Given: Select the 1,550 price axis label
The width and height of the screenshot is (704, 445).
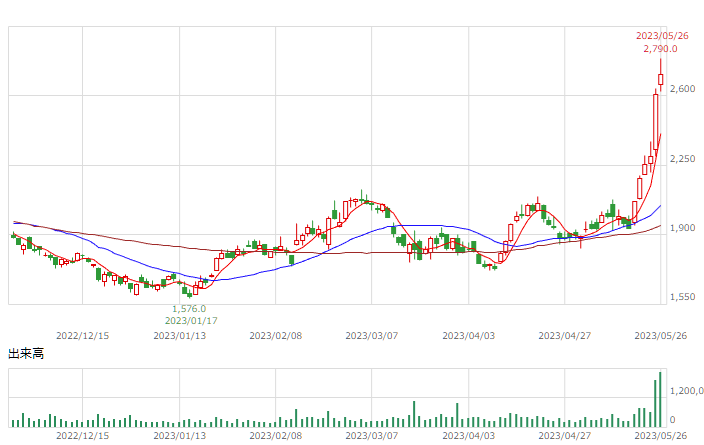Looking at the screenshot, I should [x=682, y=297].
